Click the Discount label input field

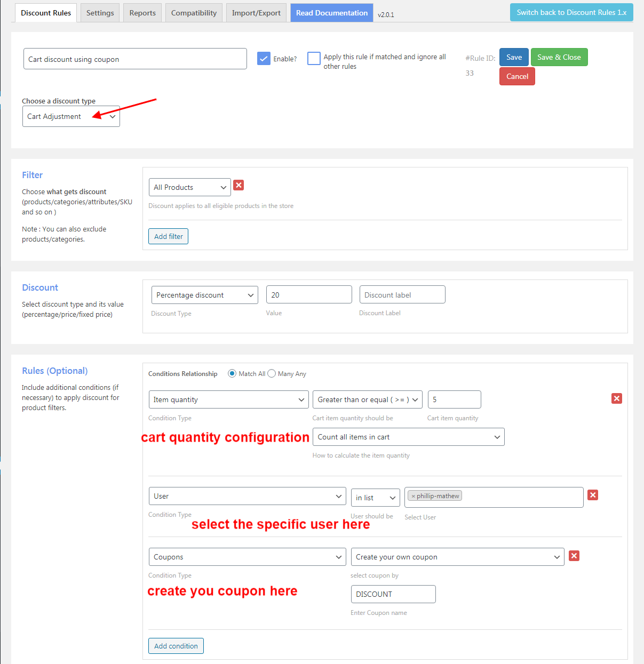[402, 295]
